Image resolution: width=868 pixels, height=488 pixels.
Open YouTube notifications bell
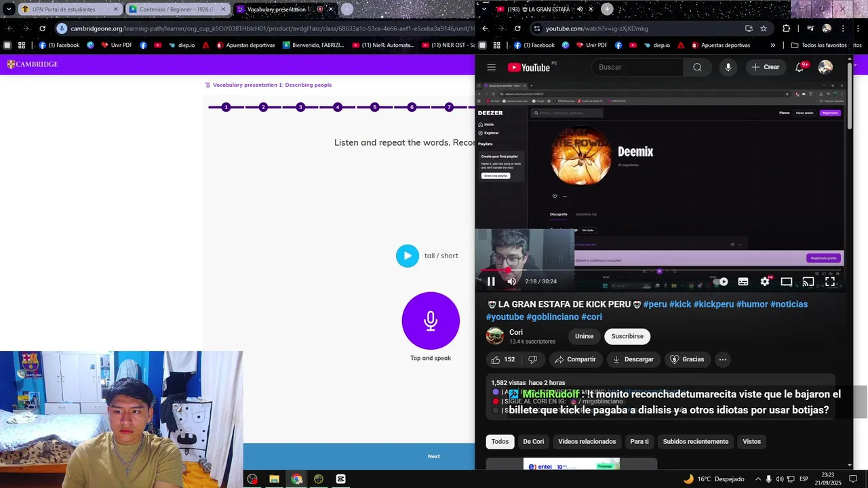(800, 67)
